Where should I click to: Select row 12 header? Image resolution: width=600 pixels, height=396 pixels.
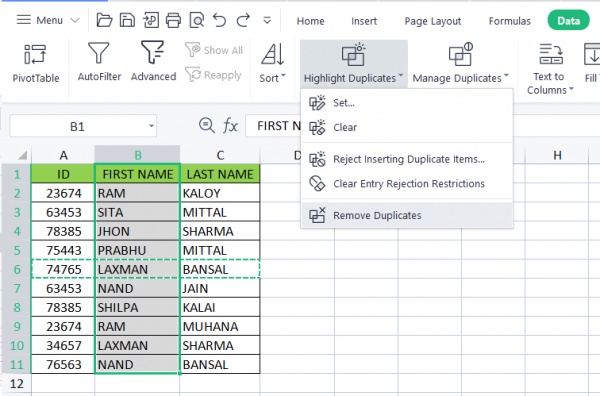17,383
